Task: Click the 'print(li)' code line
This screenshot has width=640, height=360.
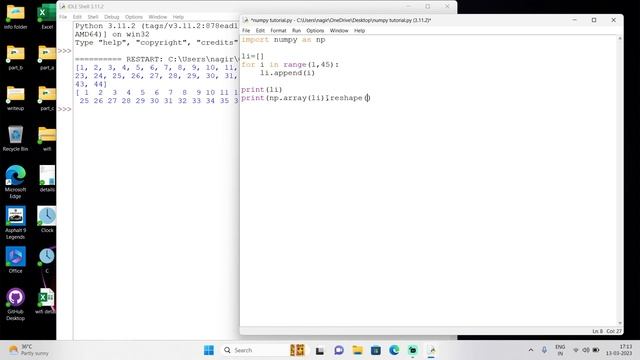Action: [x=262, y=89]
